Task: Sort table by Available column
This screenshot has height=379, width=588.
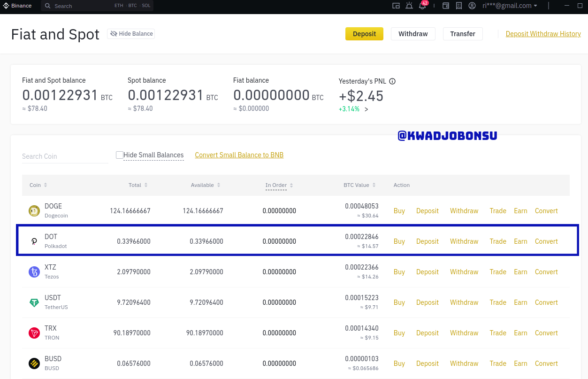Action: click(x=206, y=185)
